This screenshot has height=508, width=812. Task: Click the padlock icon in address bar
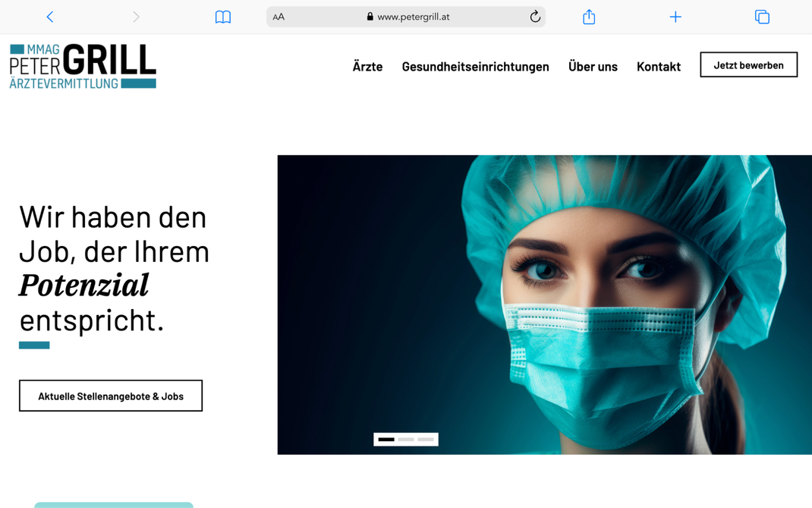pyautogui.click(x=370, y=17)
